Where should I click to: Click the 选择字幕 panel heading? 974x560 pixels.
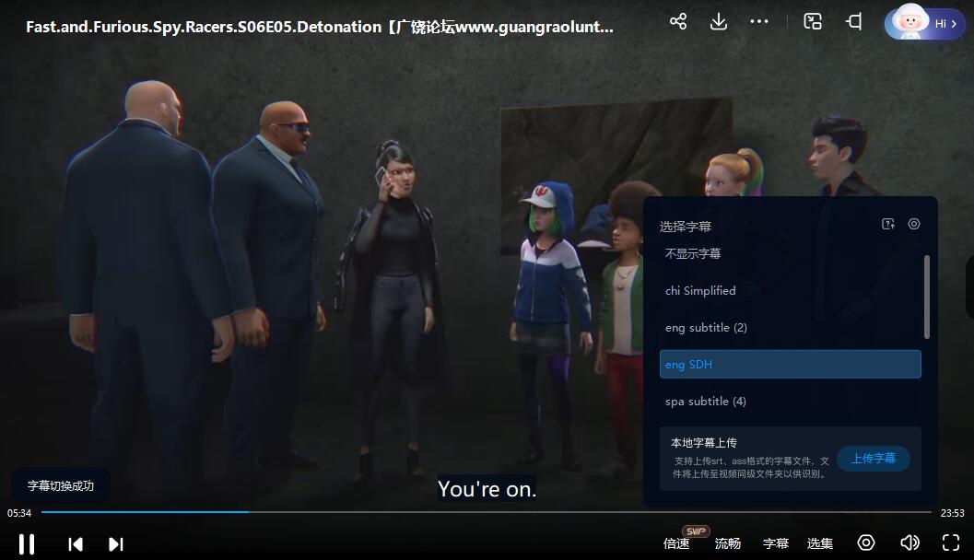point(686,227)
